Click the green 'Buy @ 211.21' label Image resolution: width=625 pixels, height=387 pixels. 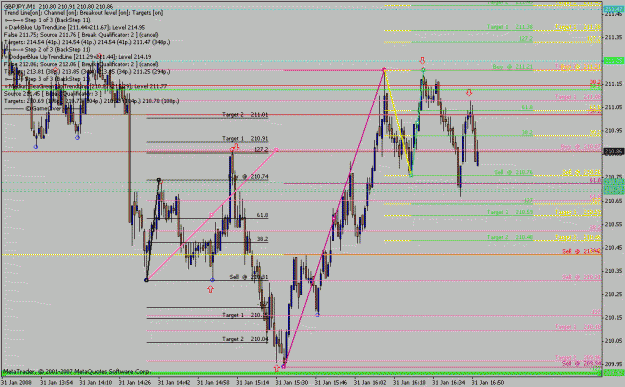513,67
